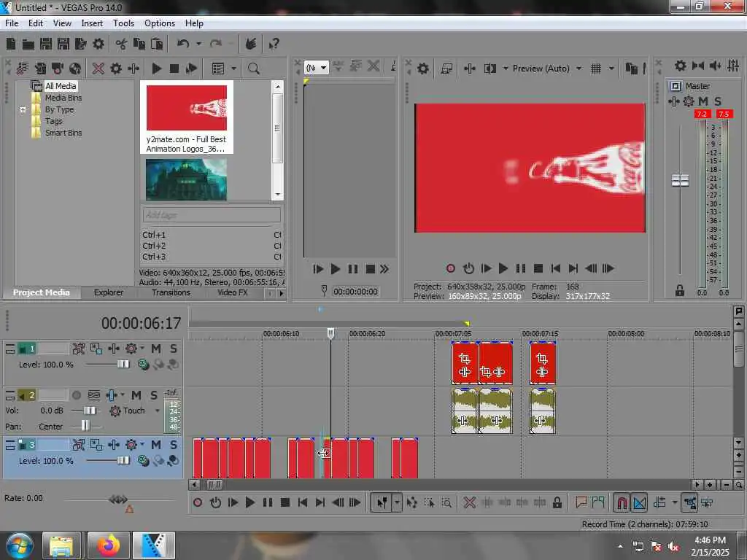This screenshot has width=747, height=560.
Task: Mute audio track 2
Action: click(x=136, y=395)
